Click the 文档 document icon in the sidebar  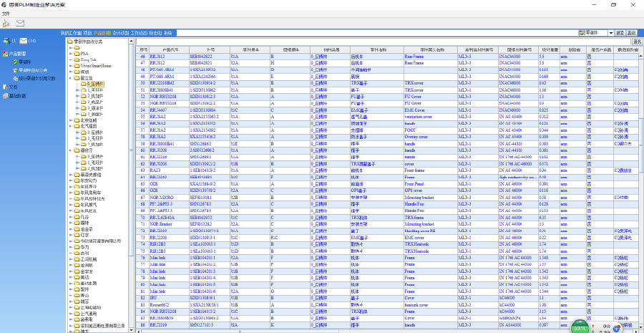[x=5, y=87]
